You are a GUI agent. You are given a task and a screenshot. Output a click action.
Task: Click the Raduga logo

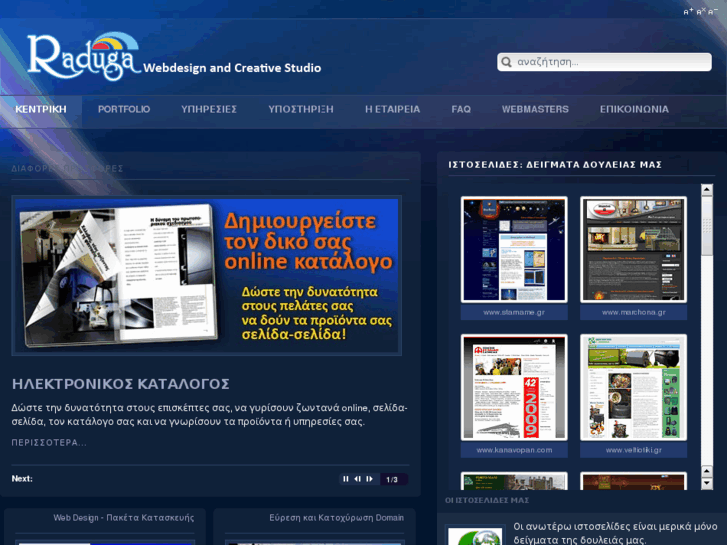tap(84, 56)
